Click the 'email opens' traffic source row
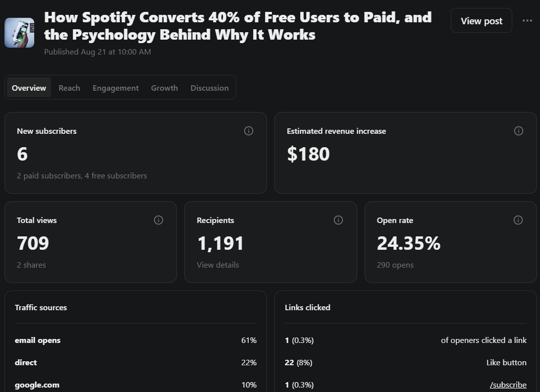This screenshot has height=392, width=540. pos(136,340)
